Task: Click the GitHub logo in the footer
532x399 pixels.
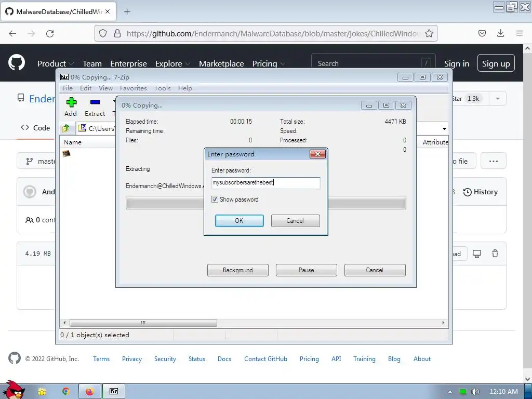Action: coord(14,358)
